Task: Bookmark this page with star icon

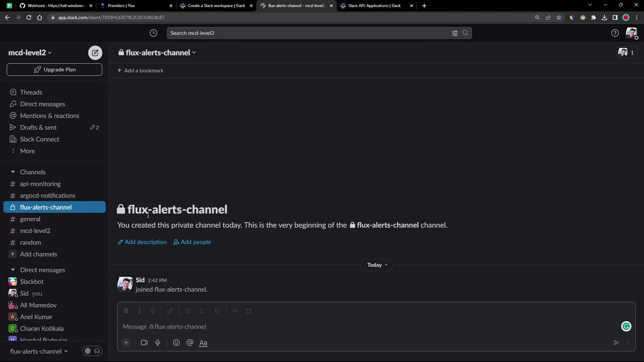Action: [558, 18]
